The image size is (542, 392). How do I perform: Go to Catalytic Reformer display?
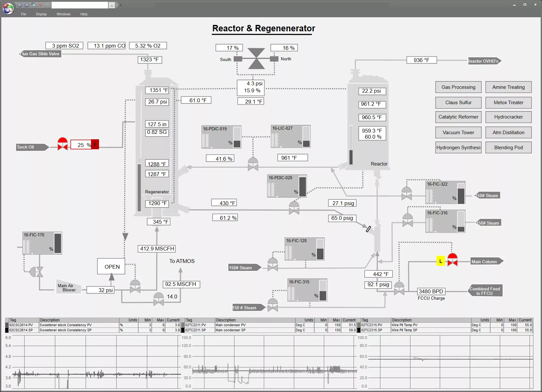click(x=458, y=117)
